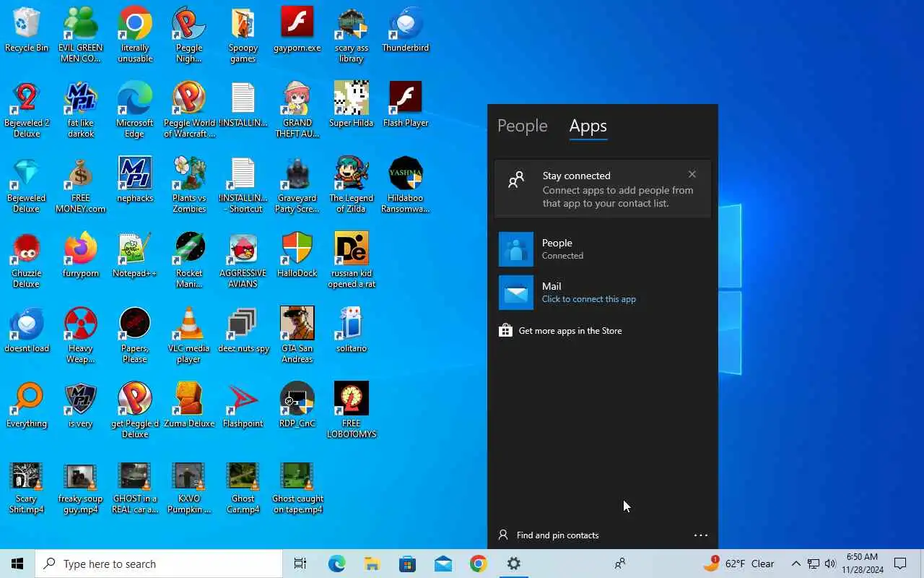Open Mail from the taskbar
This screenshot has width=924, height=578.
pos(443,564)
